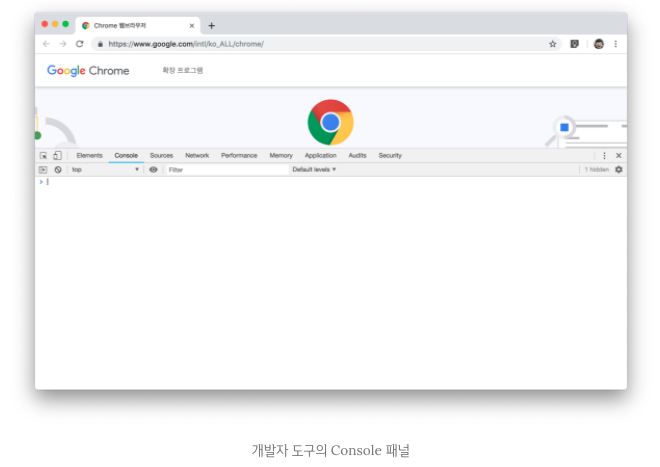Screen dimensions: 660x467
Task: Select the Chrome web browser tab
Action: pos(138,26)
